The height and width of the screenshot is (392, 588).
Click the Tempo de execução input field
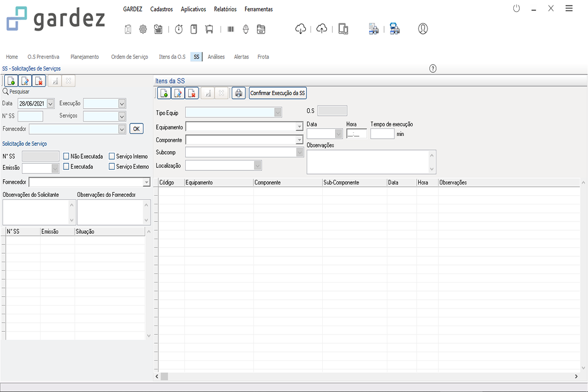click(383, 134)
